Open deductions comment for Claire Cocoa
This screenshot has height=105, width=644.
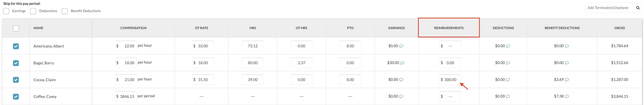click(508, 80)
